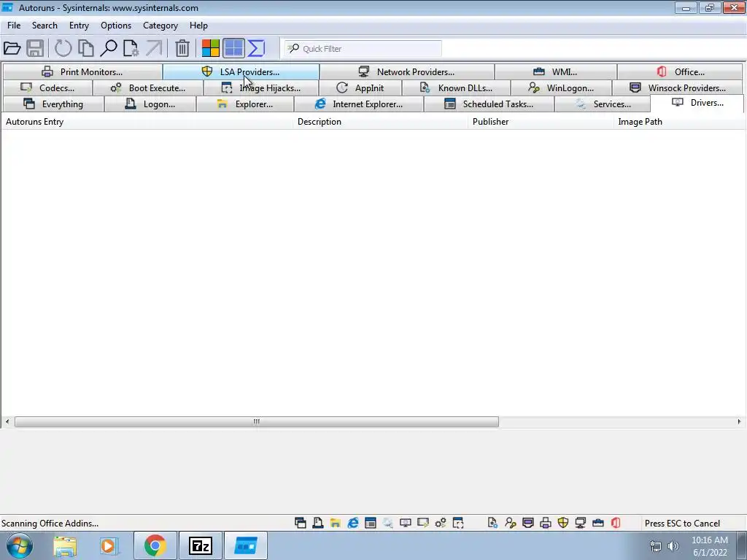Switch to the Codecs tab
This screenshot has width=747, height=560.
tap(47, 88)
